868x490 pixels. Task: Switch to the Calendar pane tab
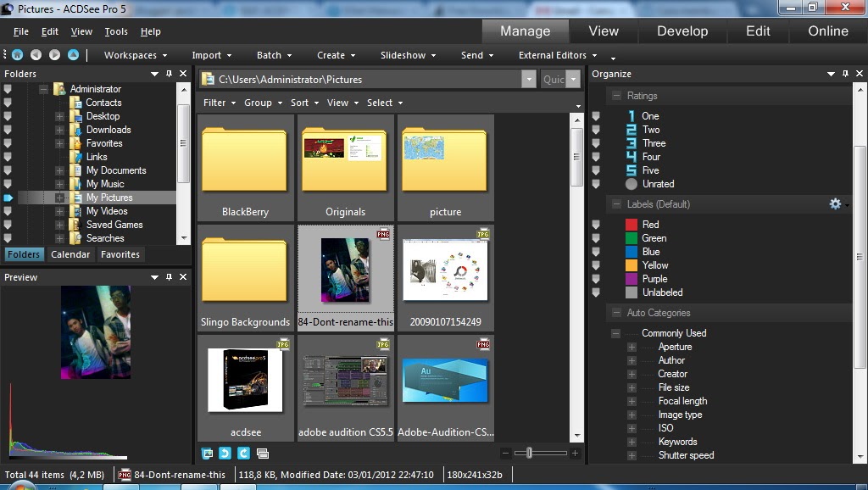pos(70,254)
